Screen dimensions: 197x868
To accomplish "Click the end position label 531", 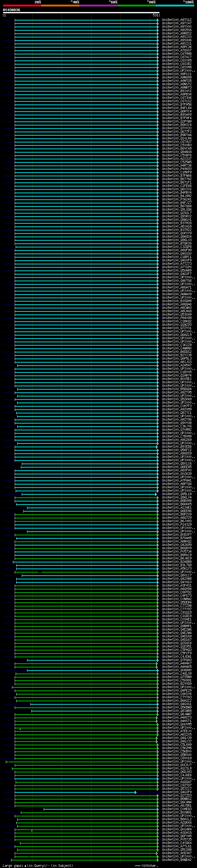I will click(x=155, y=15).
